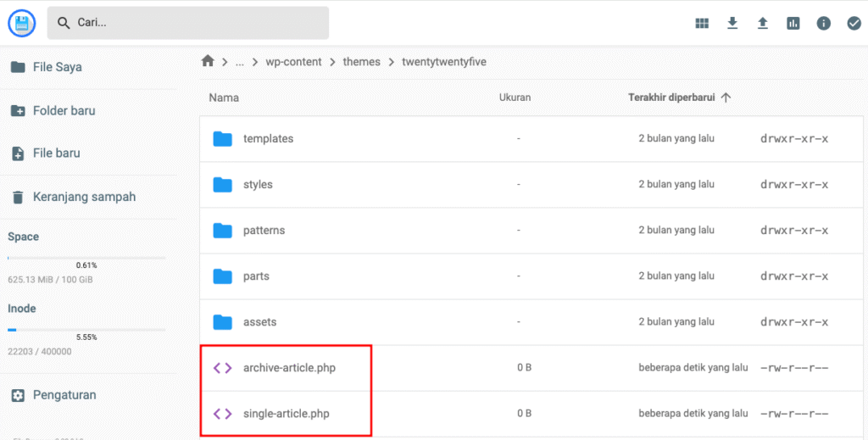Click the download arrow icon

(x=732, y=23)
